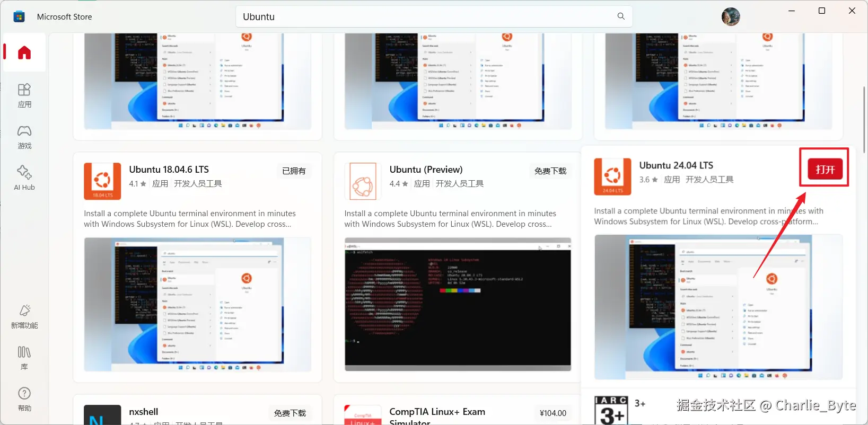868x425 pixels.
Task: Open the Ubuntu (Preview) title
Action: (426, 170)
